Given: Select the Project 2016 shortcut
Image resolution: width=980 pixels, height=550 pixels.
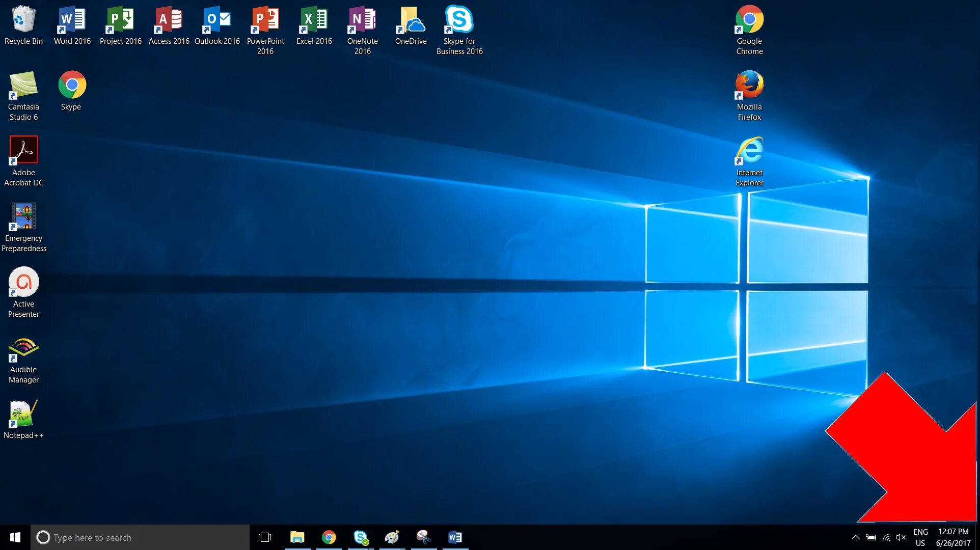Looking at the screenshot, I should point(120,25).
